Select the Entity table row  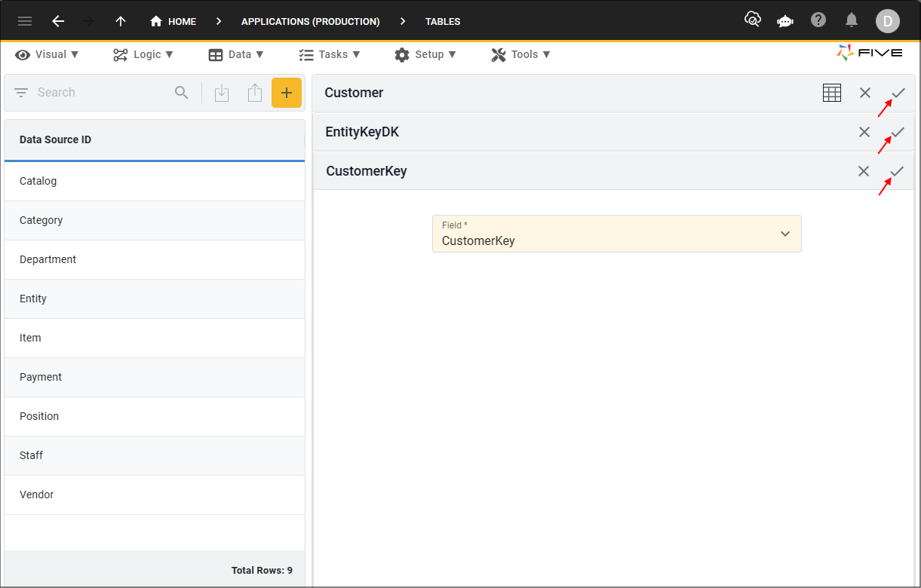point(155,299)
